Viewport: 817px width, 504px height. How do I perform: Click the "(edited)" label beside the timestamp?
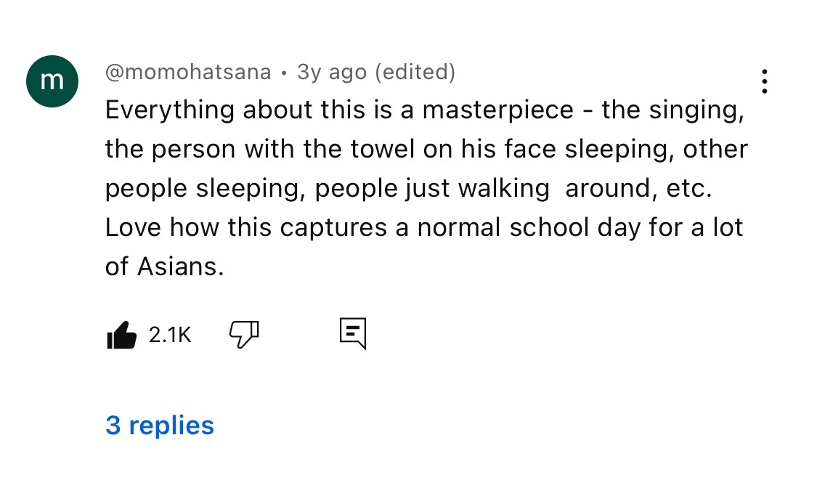tap(415, 73)
